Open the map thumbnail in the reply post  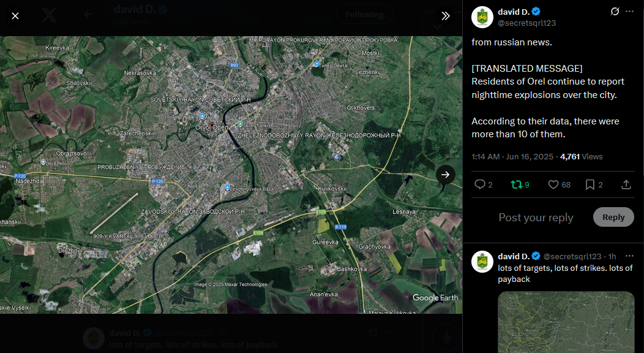pyautogui.click(x=566, y=322)
